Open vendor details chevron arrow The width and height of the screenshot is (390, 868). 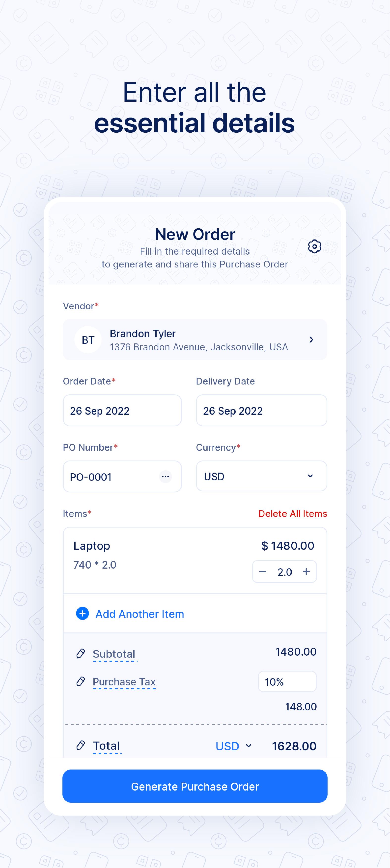tap(311, 340)
